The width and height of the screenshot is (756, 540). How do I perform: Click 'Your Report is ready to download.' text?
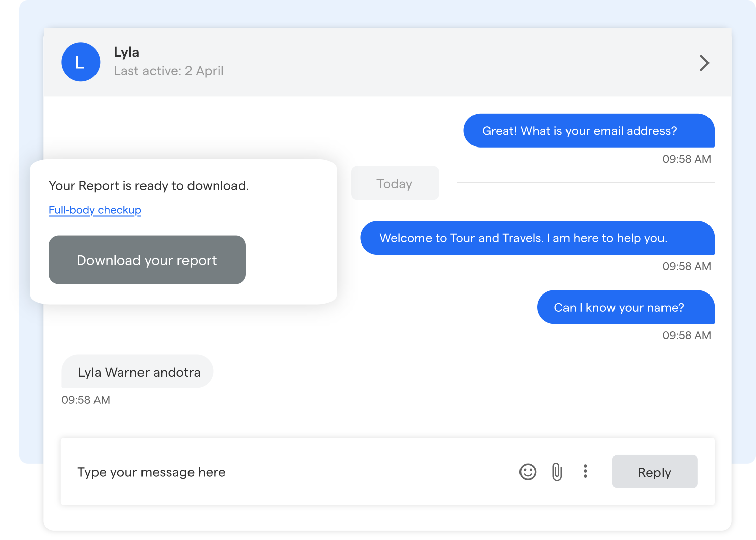point(149,186)
